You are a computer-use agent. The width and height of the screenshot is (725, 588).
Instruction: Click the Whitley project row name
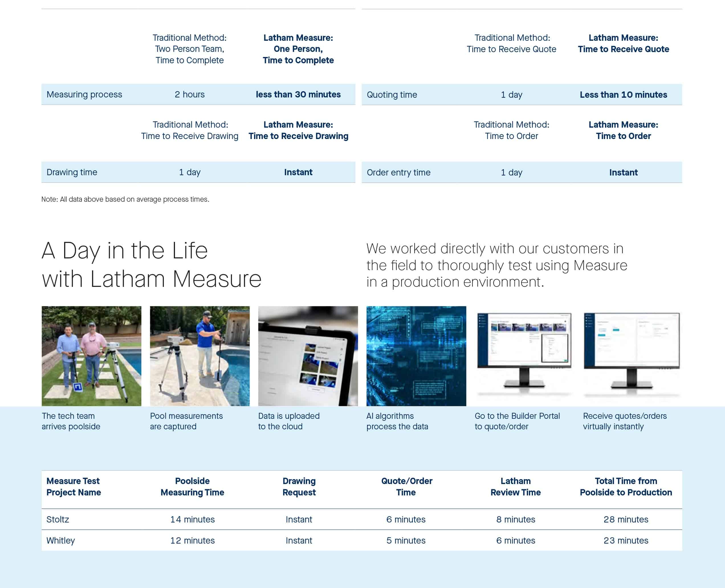point(61,540)
